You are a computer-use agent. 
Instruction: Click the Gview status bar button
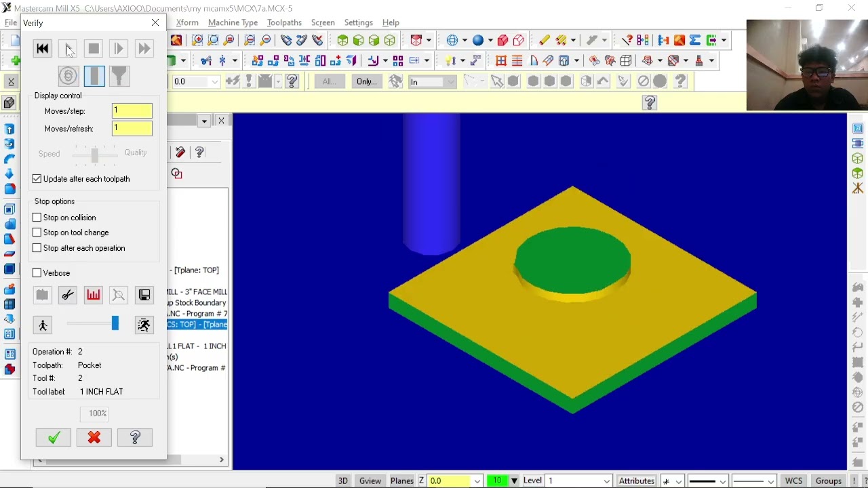point(370,481)
